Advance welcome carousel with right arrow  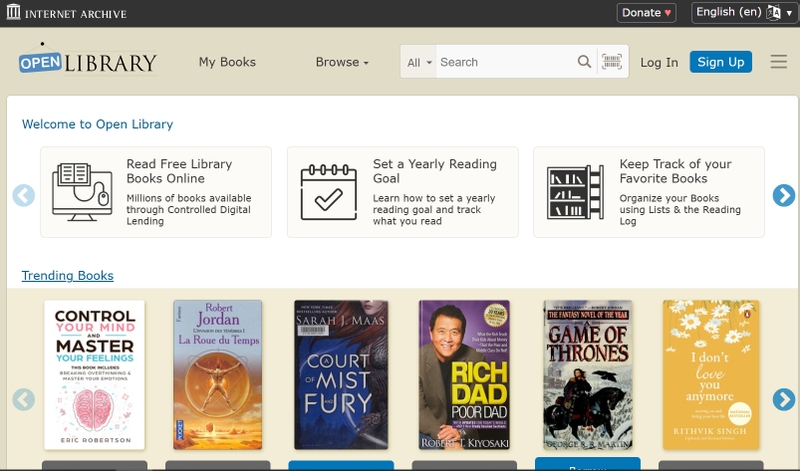click(x=784, y=195)
